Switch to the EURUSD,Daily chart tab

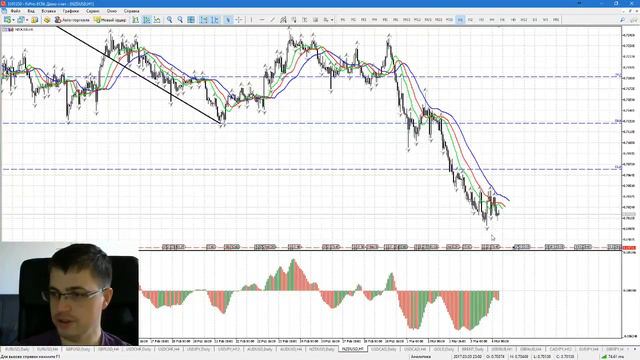coord(17,349)
